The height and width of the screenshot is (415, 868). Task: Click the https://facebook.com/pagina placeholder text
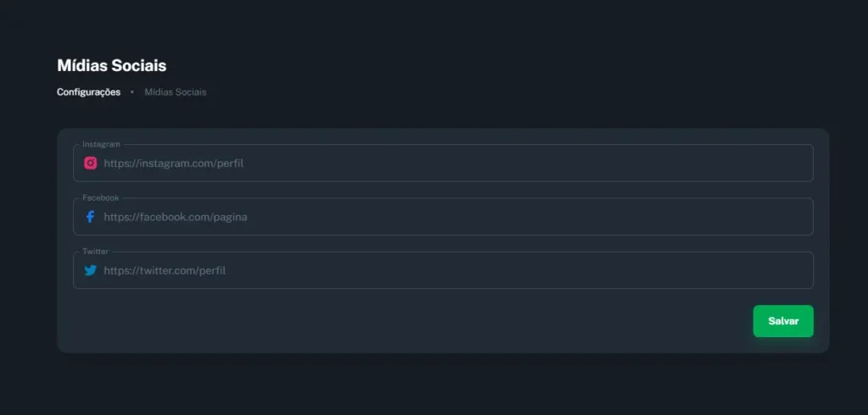(x=175, y=217)
